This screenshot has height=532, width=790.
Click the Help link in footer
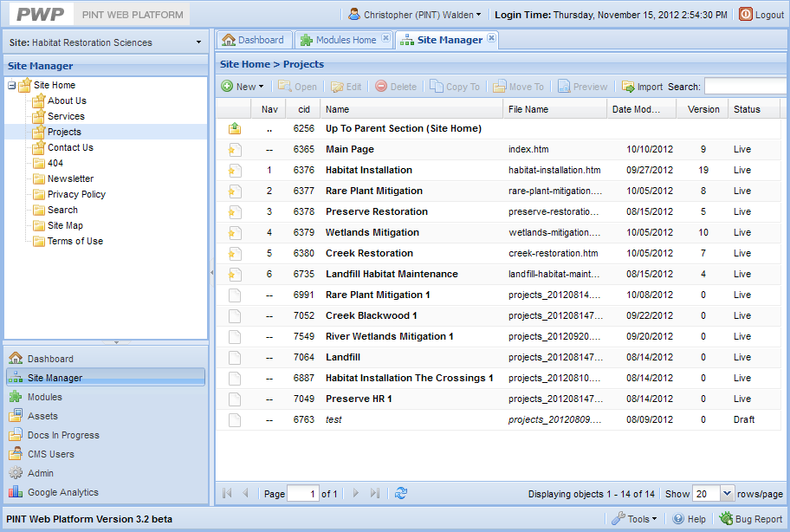click(x=690, y=518)
